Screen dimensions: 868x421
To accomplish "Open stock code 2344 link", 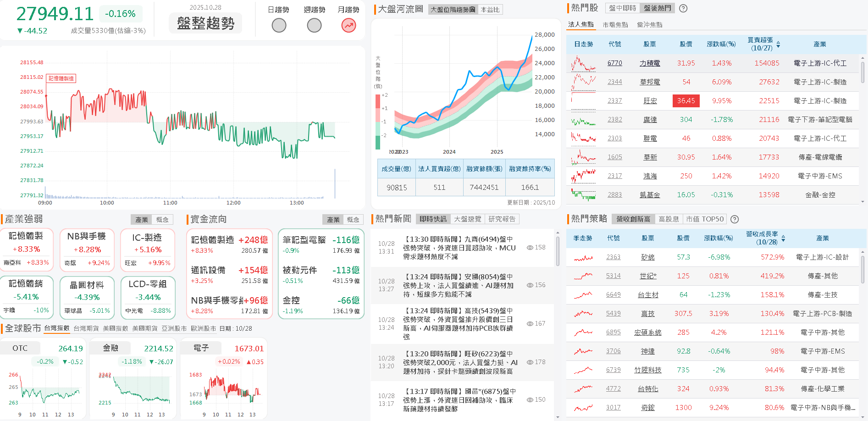I will tap(614, 82).
